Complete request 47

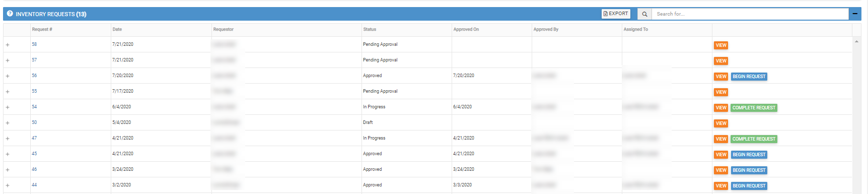click(x=754, y=139)
